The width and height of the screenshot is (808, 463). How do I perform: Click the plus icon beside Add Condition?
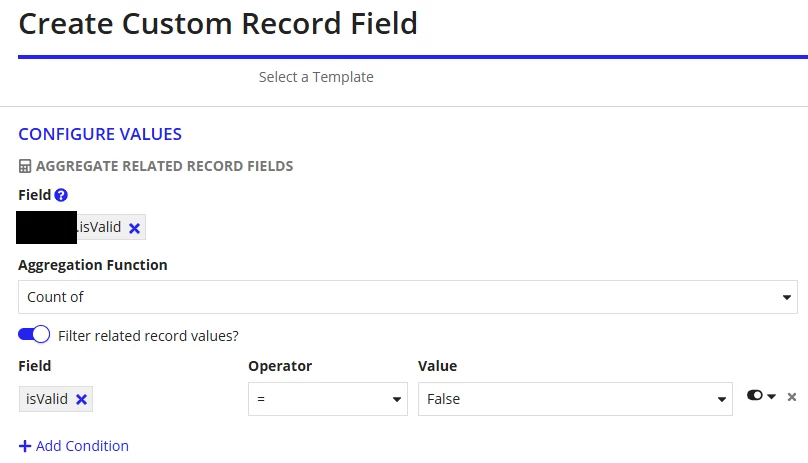(25, 446)
